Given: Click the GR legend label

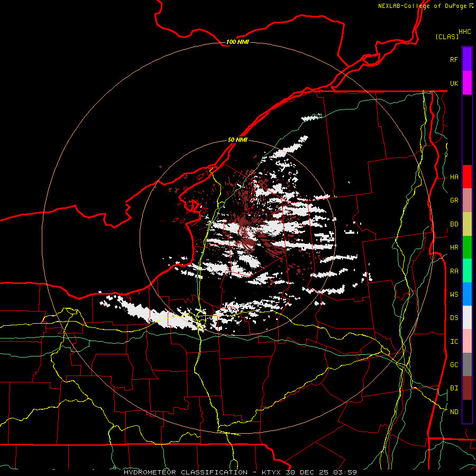Looking at the screenshot, I should (x=454, y=200).
